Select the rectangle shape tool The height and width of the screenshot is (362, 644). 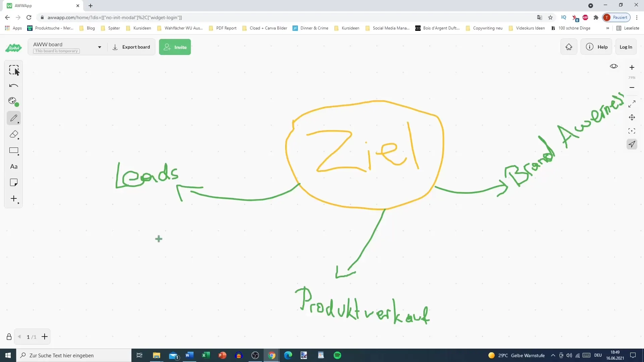[13, 150]
